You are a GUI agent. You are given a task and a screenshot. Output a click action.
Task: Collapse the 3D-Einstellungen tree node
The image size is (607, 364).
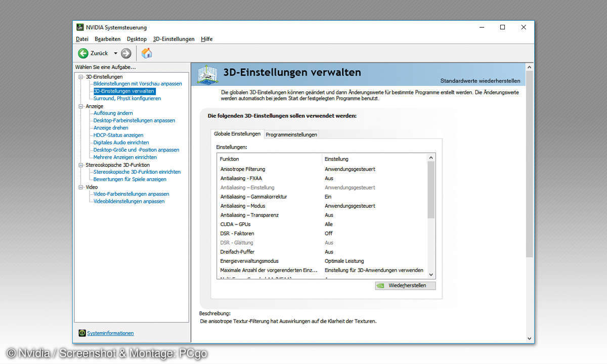click(80, 77)
